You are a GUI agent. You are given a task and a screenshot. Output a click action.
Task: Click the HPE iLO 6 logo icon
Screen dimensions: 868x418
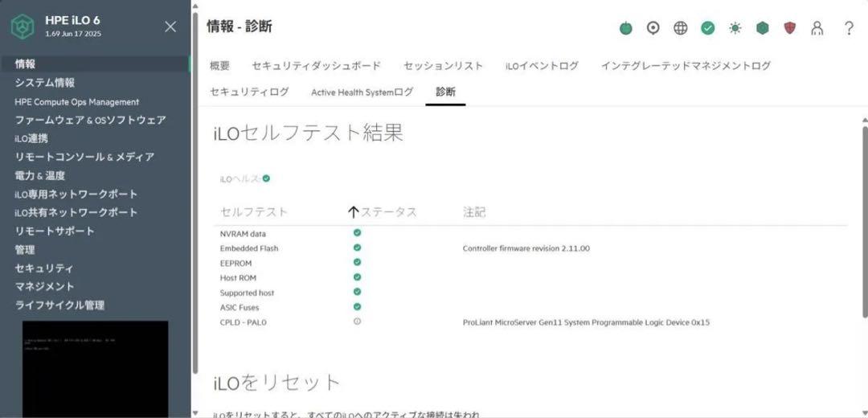(x=23, y=26)
